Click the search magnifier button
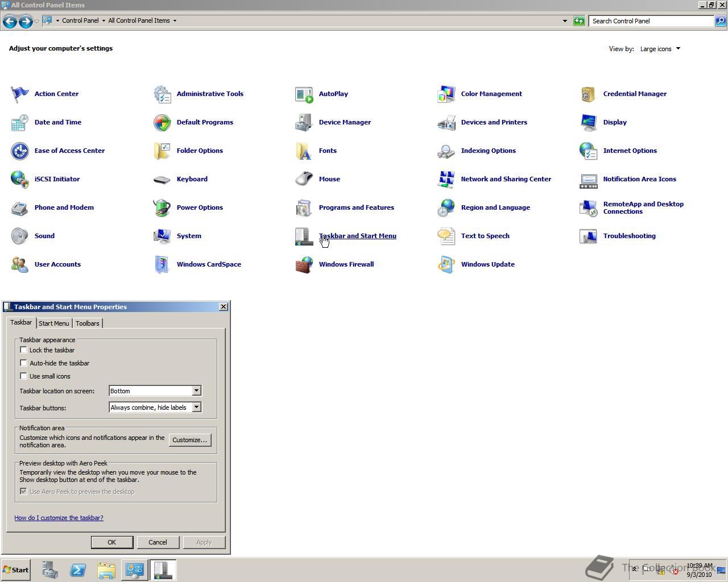Image resolution: width=728 pixels, height=582 pixels. click(721, 21)
